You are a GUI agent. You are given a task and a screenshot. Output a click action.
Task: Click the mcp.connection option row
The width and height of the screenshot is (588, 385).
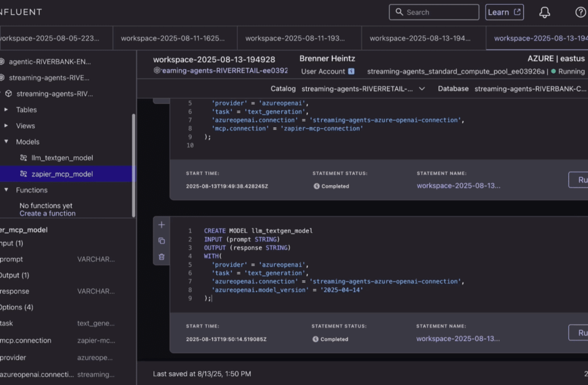coord(57,340)
